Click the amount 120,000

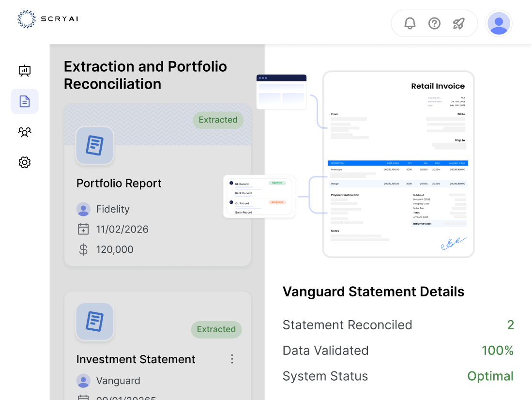115,249
